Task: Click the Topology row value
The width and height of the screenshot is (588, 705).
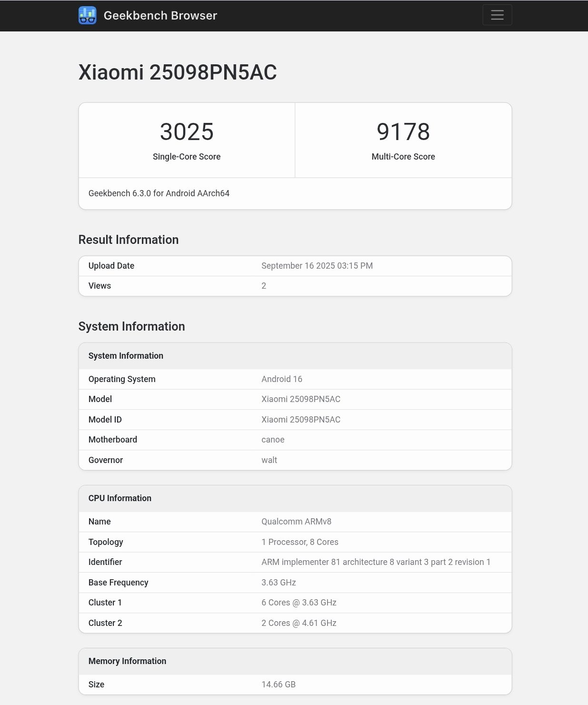Action: (x=299, y=542)
